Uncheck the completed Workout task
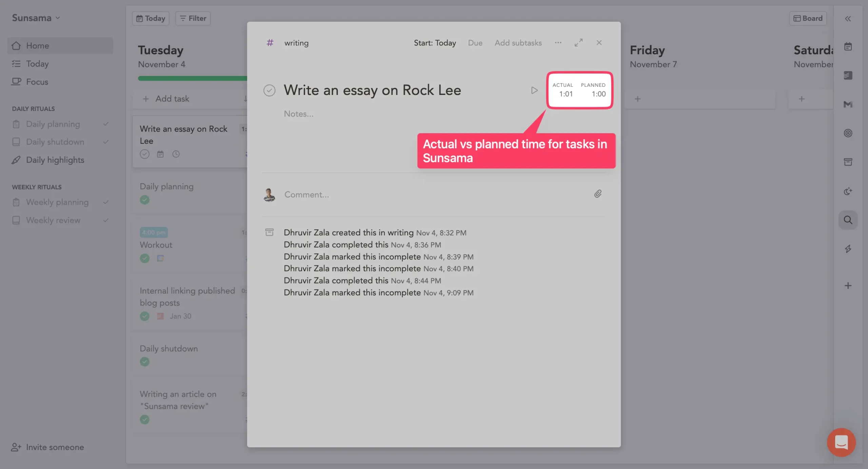 click(144, 258)
